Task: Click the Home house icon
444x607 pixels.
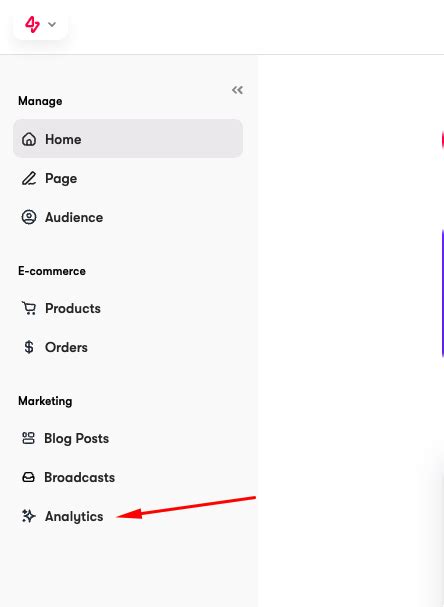Action: tap(29, 139)
